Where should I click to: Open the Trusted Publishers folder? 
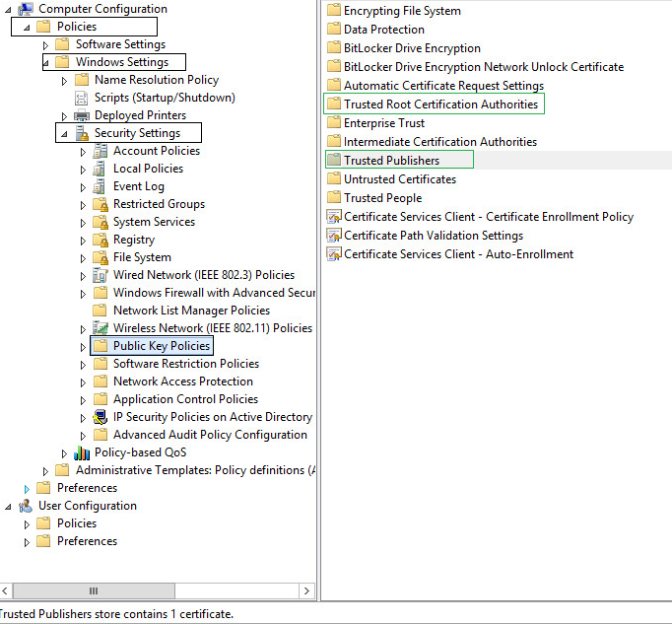[x=391, y=160]
